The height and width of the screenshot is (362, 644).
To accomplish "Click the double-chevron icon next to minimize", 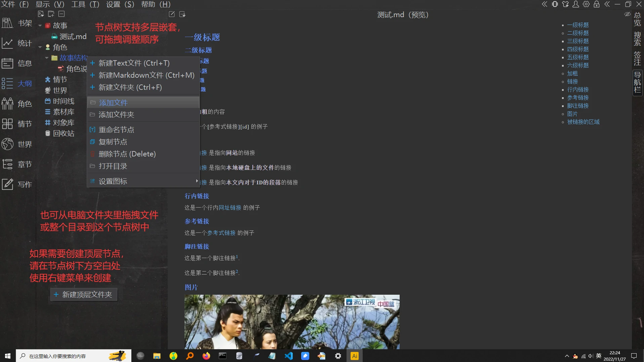I will (x=607, y=4).
